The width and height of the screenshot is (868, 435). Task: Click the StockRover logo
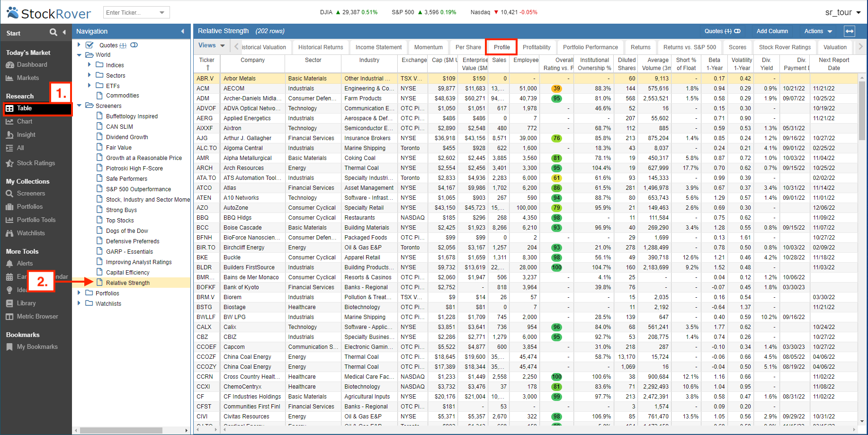49,13
